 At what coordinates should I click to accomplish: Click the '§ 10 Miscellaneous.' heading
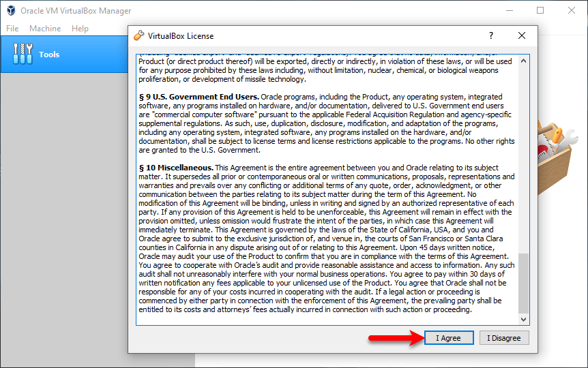click(x=176, y=168)
